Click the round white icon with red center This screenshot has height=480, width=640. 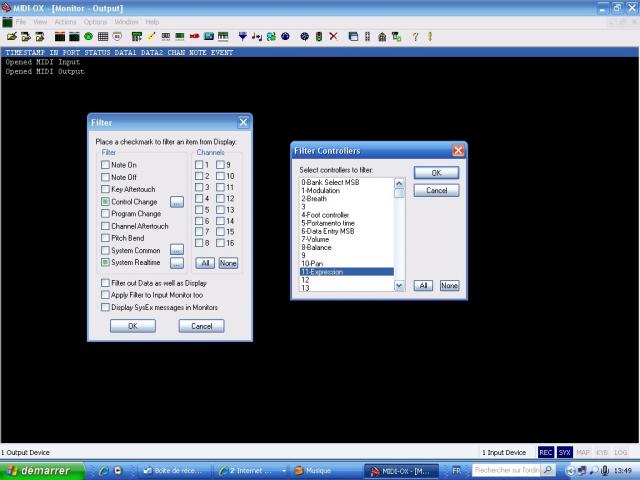[x=117, y=37]
